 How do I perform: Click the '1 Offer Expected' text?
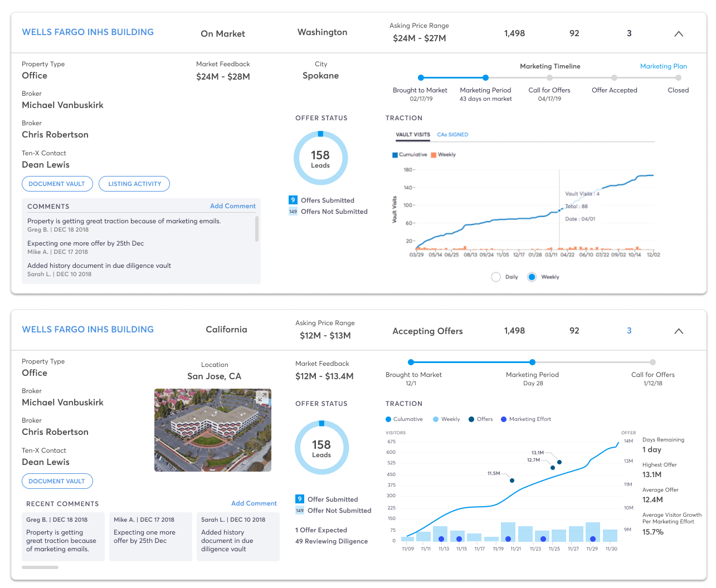321,530
